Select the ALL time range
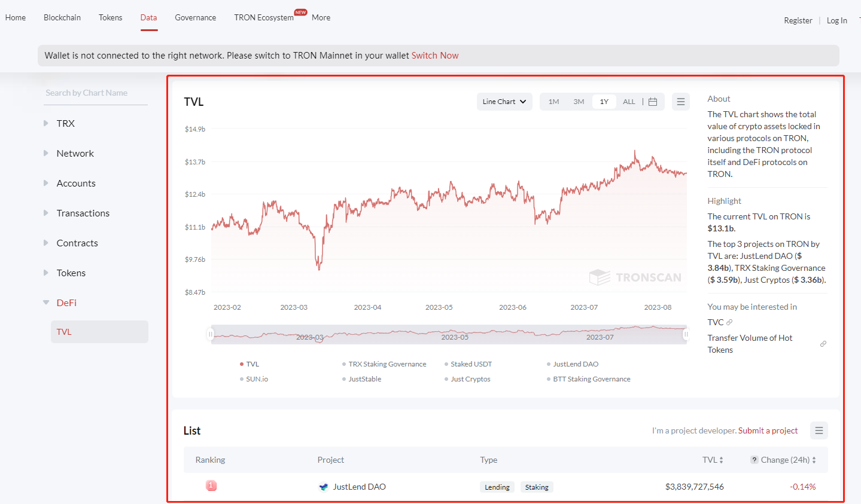The height and width of the screenshot is (504, 861). pyautogui.click(x=629, y=102)
